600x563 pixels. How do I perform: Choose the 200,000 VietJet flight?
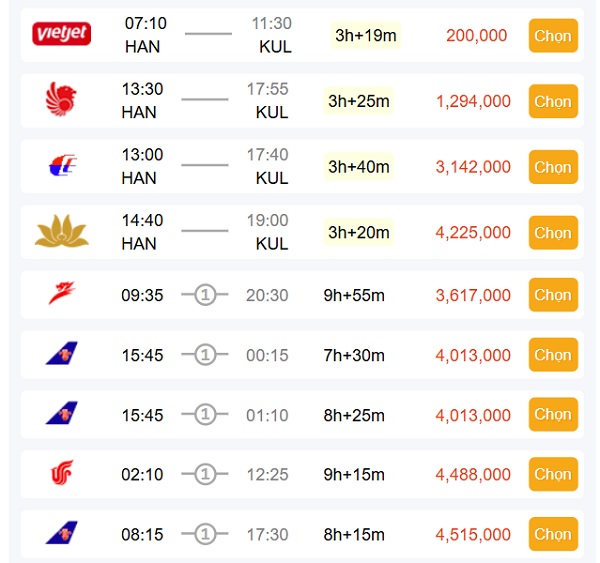pyautogui.click(x=552, y=35)
